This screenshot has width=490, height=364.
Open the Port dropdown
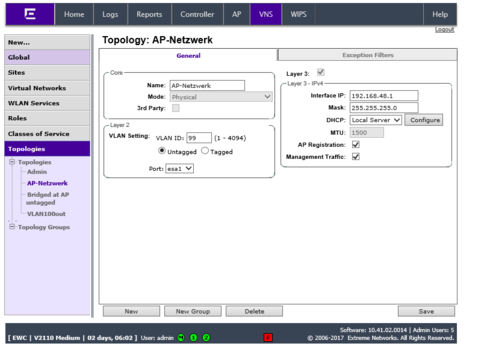[179, 169]
